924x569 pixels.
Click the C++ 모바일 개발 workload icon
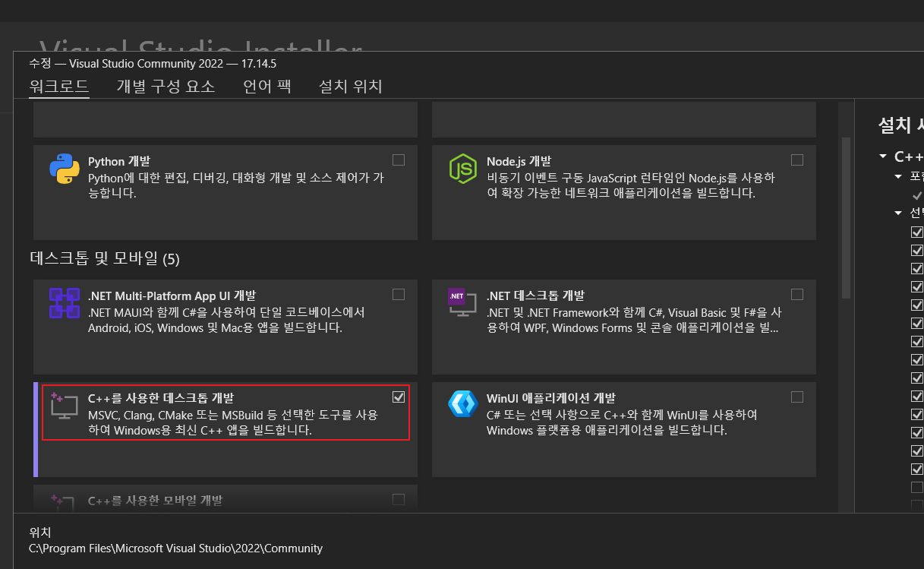click(x=62, y=502)
